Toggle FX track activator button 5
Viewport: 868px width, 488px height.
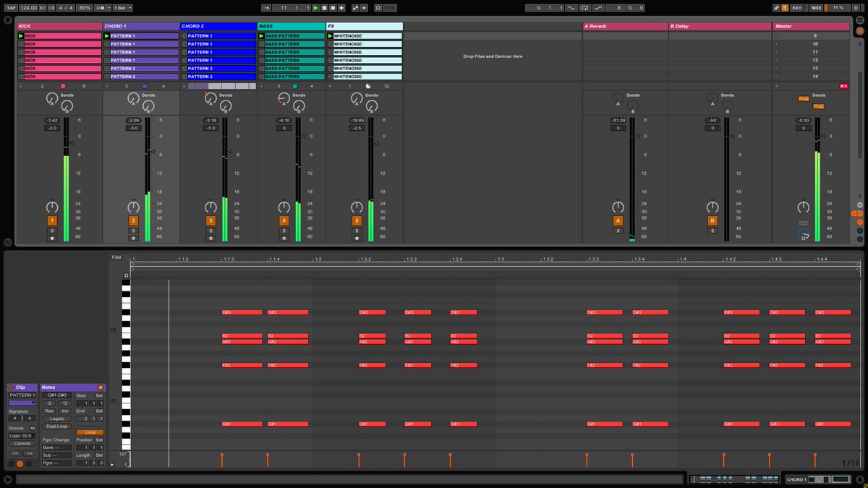tap(356, 221)
